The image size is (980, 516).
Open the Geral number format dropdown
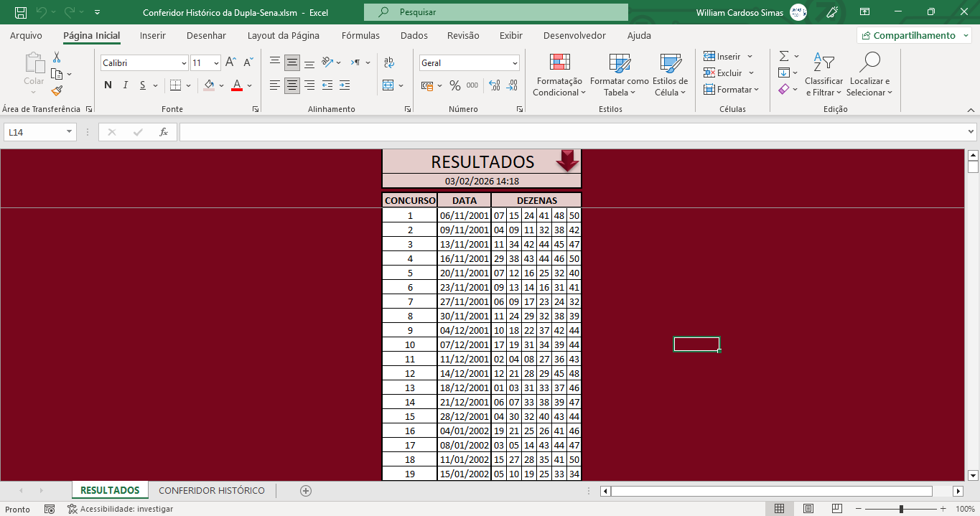515,63
